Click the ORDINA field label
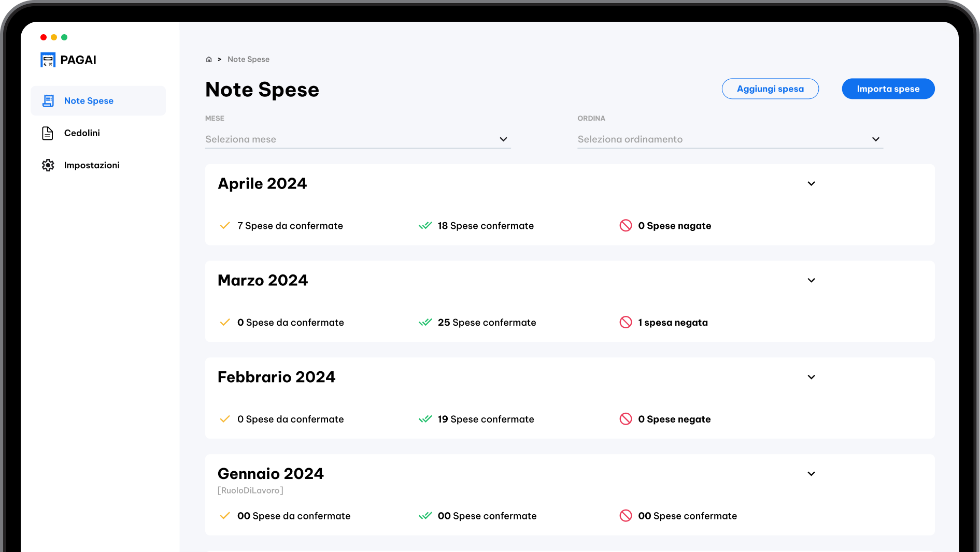 591,119
